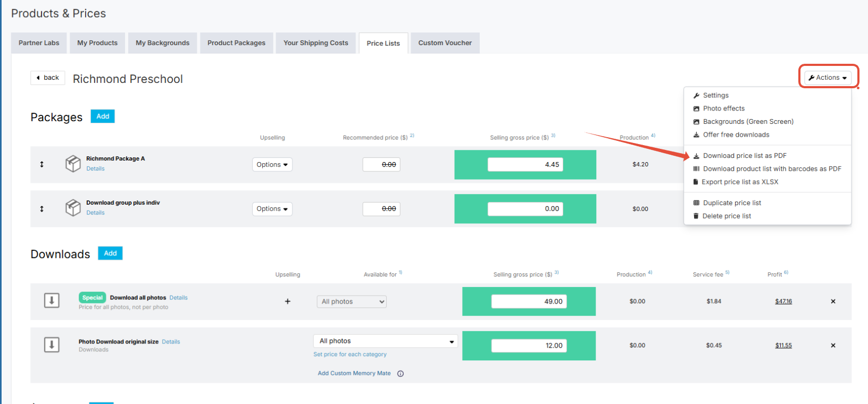Add upselling with the plus icon

(x=288, y=301)
